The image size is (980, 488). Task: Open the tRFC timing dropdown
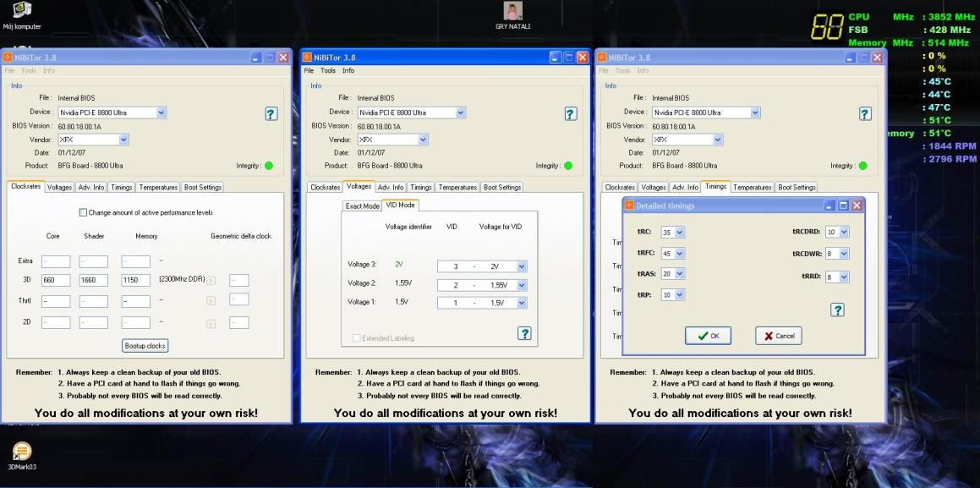(680, 254)
